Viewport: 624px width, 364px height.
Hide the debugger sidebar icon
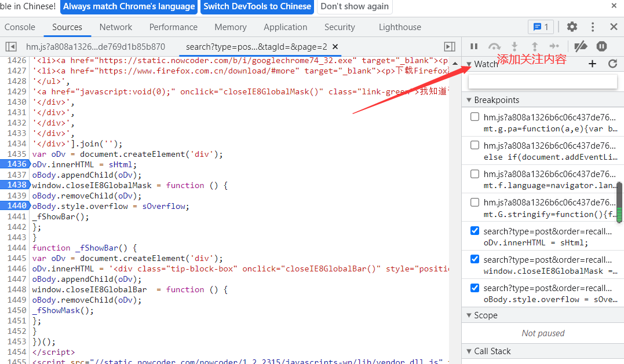450,47
